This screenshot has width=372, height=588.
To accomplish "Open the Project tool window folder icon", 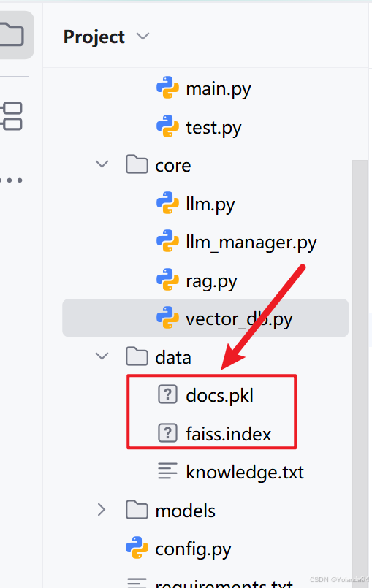I will coord(11,34).
